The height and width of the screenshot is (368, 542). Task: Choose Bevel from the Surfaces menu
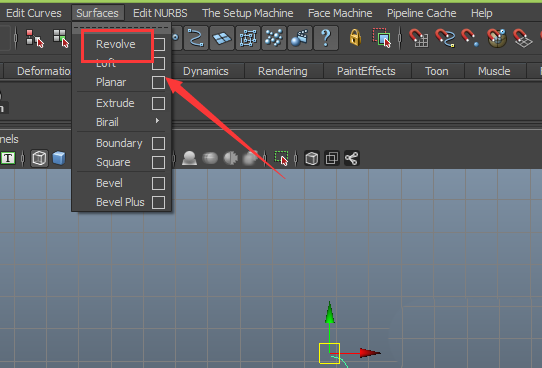coord(109,183)
